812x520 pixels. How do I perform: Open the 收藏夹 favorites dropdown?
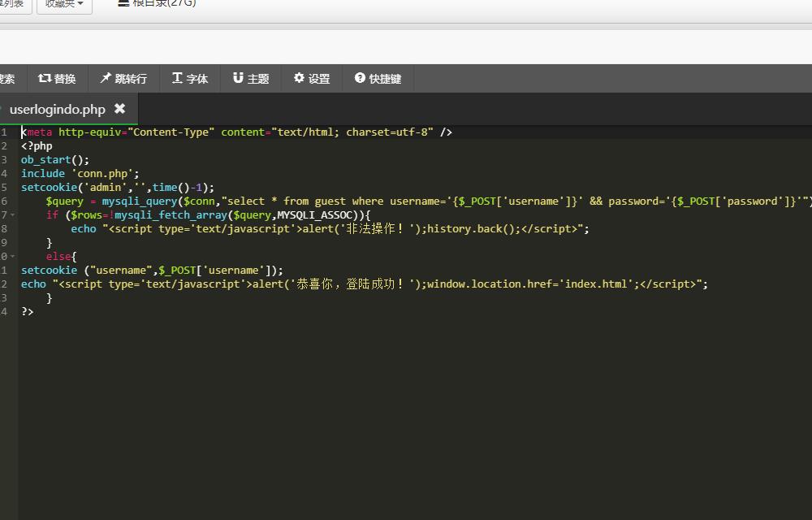pos(64,4)
